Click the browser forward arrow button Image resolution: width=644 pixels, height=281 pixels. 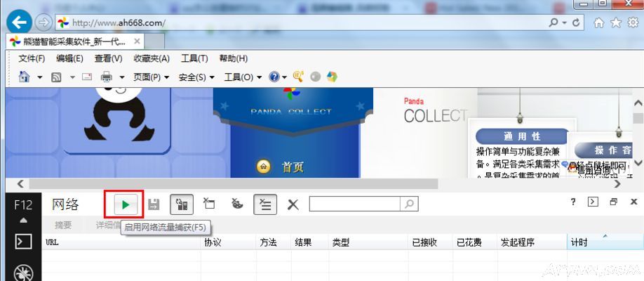[43, 22]
